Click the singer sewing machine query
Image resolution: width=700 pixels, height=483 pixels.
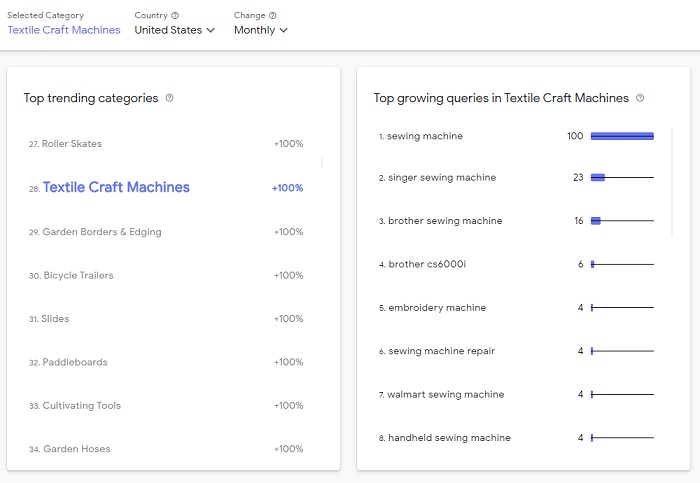(442, 178)
